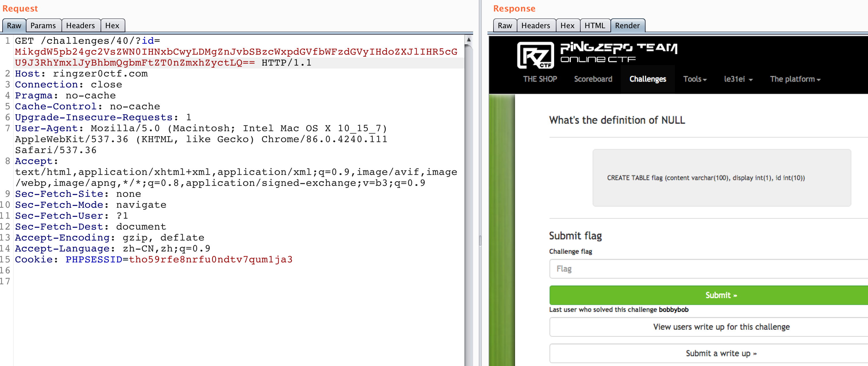Click View users write up button
Viewport: 868px width, 366px height.
click(721, 327)
